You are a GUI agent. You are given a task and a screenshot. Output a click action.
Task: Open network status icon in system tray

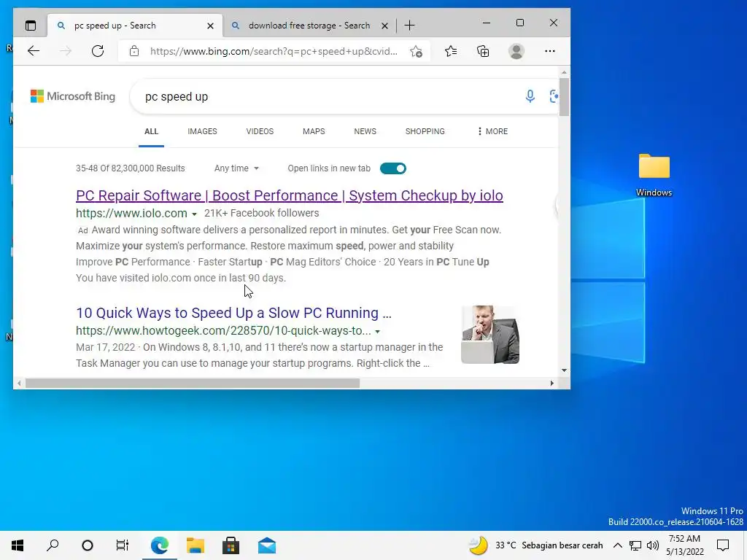click(x=635, y=545)
